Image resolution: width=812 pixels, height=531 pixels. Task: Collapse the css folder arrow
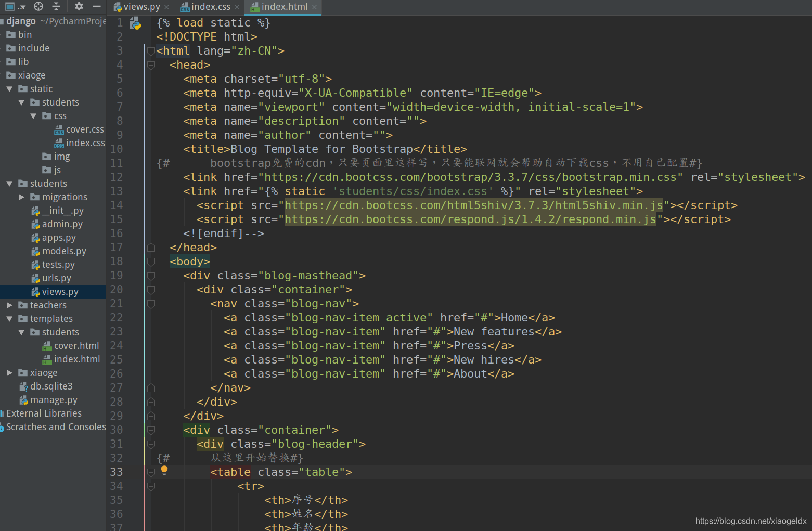click(x=33, y=116)
